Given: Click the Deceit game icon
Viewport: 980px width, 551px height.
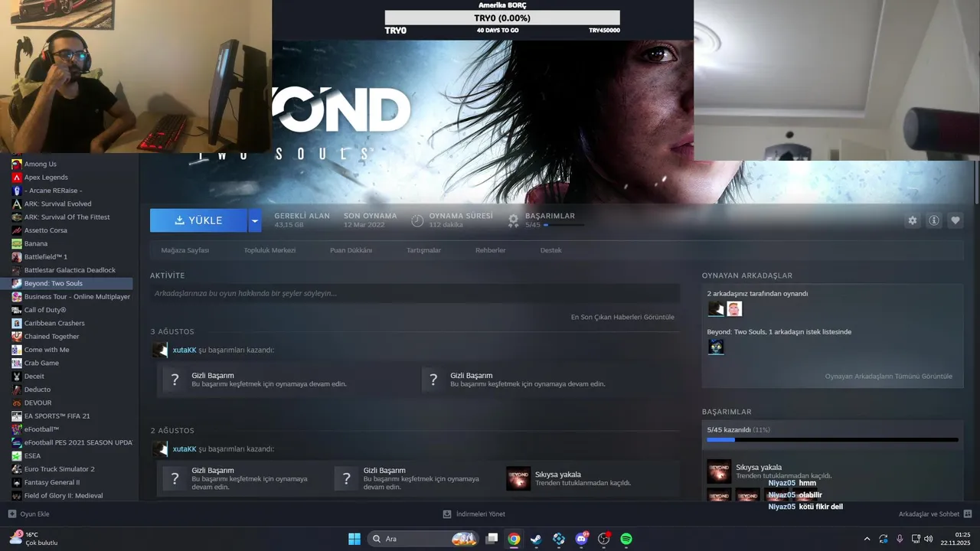Looking at the screenshot, I should (x=17, y=376).
